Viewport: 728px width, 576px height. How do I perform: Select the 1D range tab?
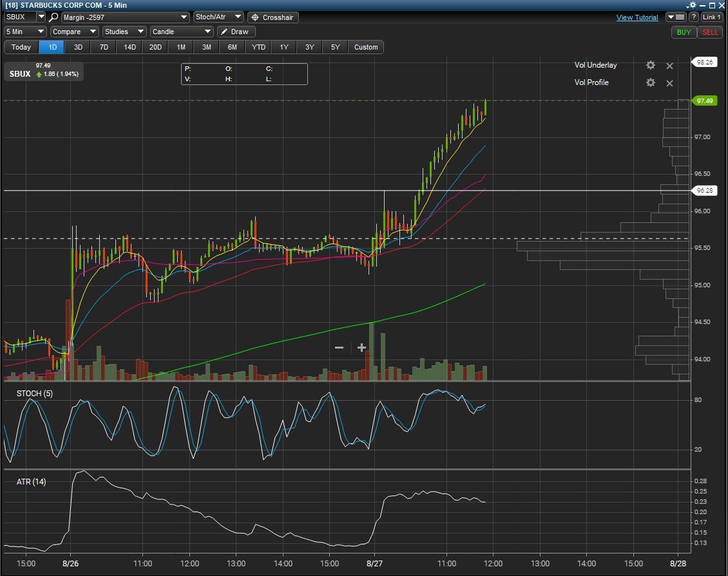pos(52,47)
